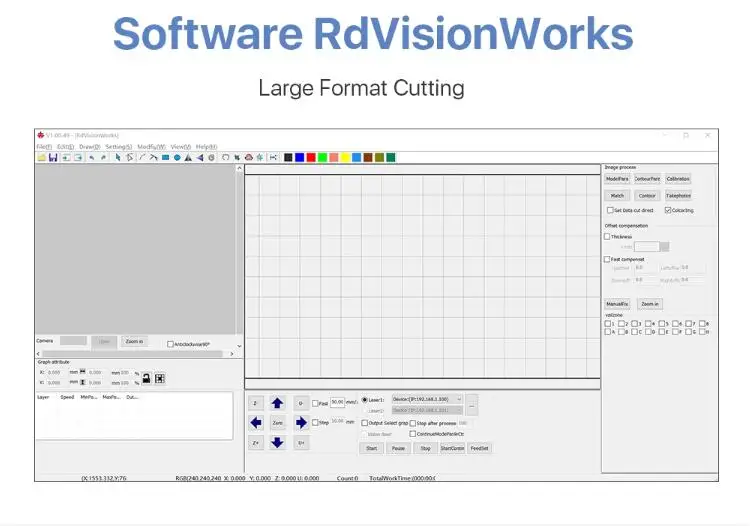Viewport: 750px width, 526px height.
Task: Click the Match button
Action: pyautogui.click(x=617, y=196)
